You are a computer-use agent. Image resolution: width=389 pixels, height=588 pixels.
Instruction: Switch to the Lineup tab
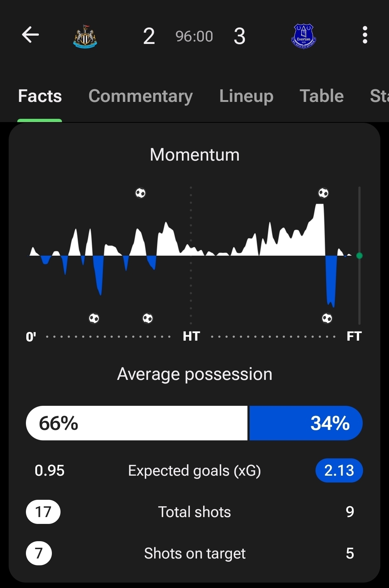pos(246,96)
